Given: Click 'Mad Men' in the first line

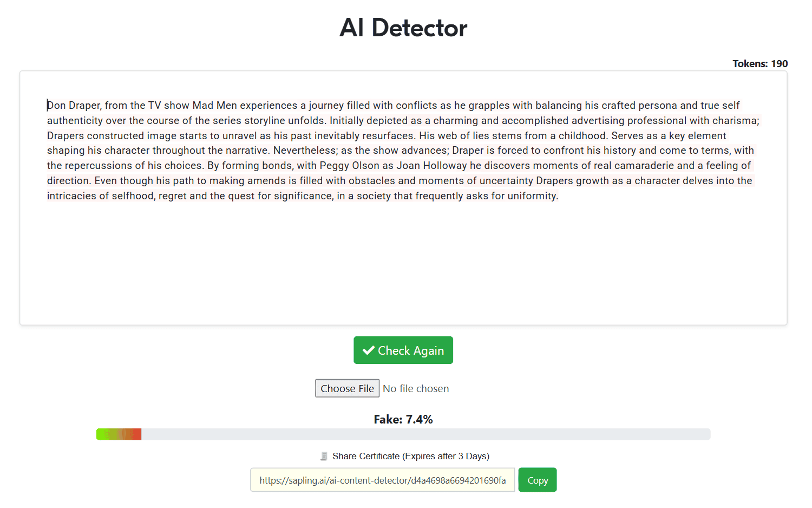Looking at the screenshot, I should tap(214, 105).
